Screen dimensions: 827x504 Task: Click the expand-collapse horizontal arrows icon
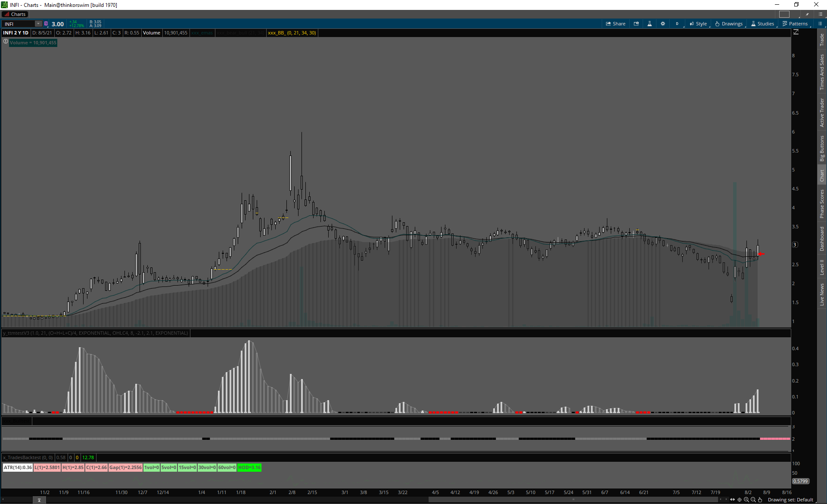733,500
